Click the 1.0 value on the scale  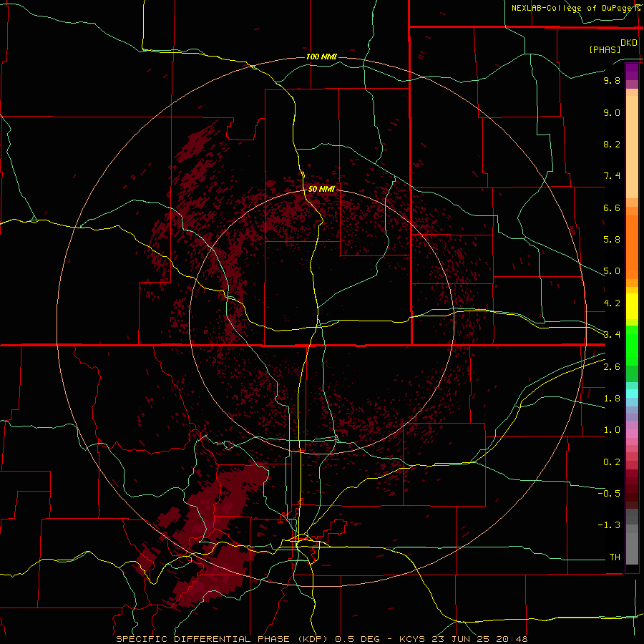[612, 430]
